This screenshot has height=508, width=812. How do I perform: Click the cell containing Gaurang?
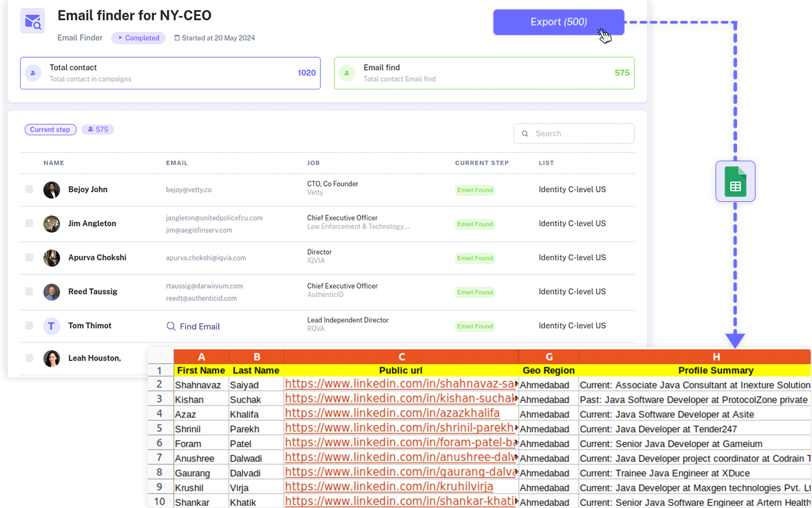tap(201, 473)
